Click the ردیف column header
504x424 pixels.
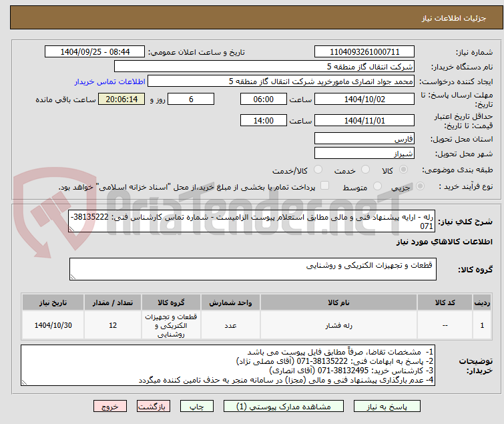(x=482, y=302)
